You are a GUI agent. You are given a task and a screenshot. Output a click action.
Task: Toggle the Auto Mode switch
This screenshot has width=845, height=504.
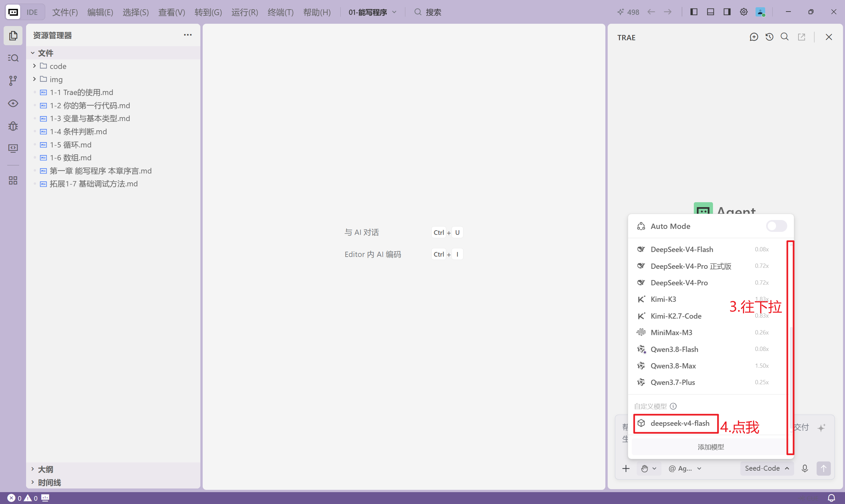[776, 226]
